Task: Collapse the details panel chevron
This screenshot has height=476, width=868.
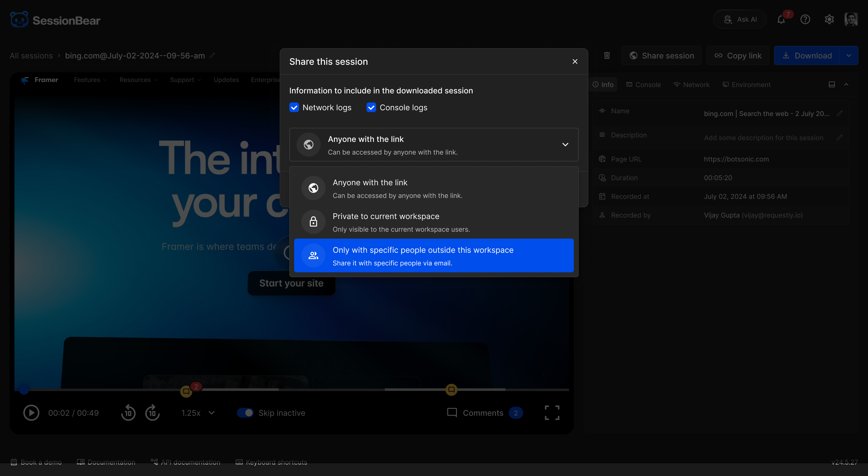Action: point(846,85)
